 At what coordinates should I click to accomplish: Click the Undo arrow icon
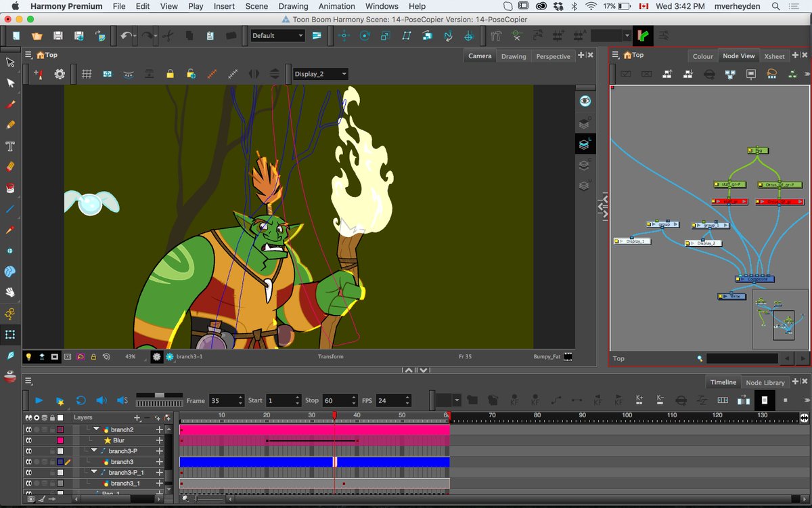coord(125,35)
